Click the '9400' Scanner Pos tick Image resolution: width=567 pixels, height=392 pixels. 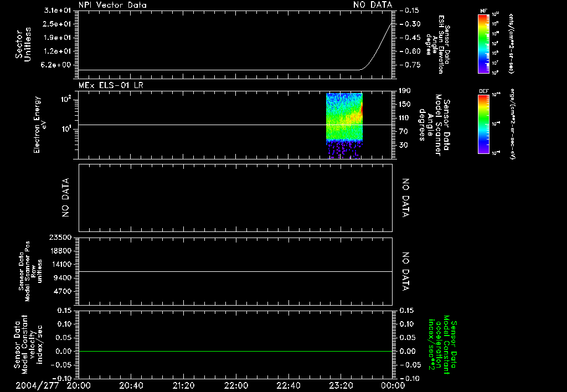(63, 278)
